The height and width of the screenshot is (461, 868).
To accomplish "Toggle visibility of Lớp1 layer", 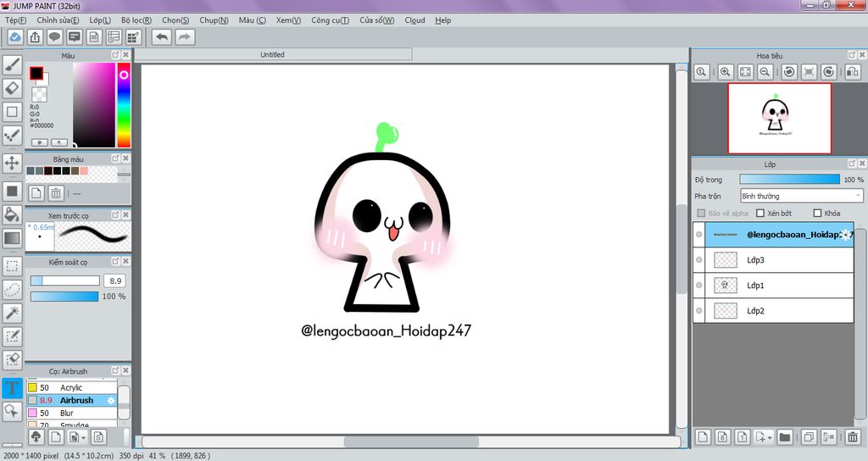I will [699, 286].
